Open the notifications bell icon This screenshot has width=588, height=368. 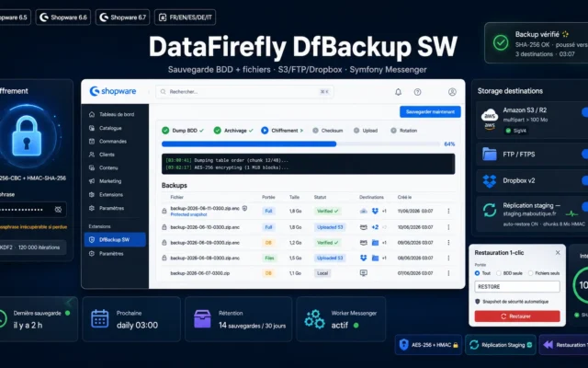(398, 92)
